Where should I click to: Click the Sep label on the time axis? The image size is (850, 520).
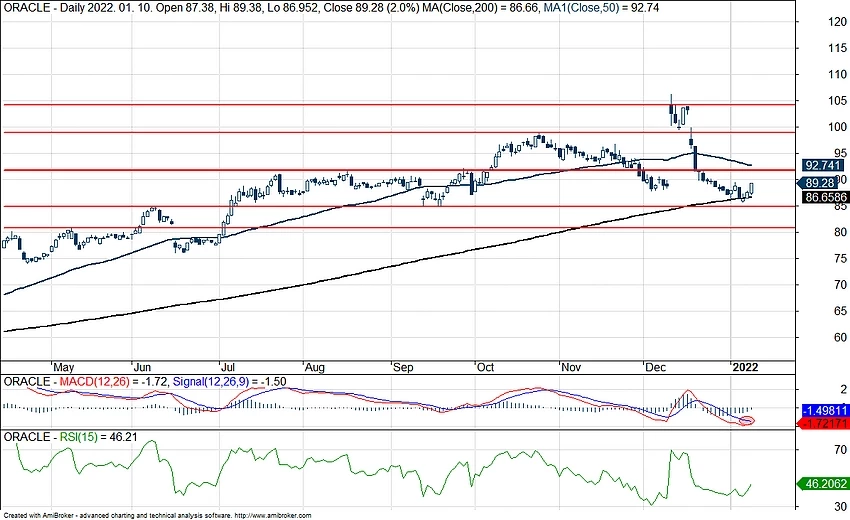click(x=403, y=368)
